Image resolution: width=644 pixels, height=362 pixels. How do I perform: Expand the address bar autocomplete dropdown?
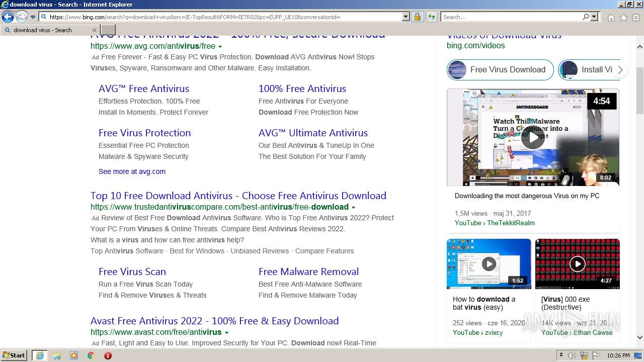click(x=406, y=17)
